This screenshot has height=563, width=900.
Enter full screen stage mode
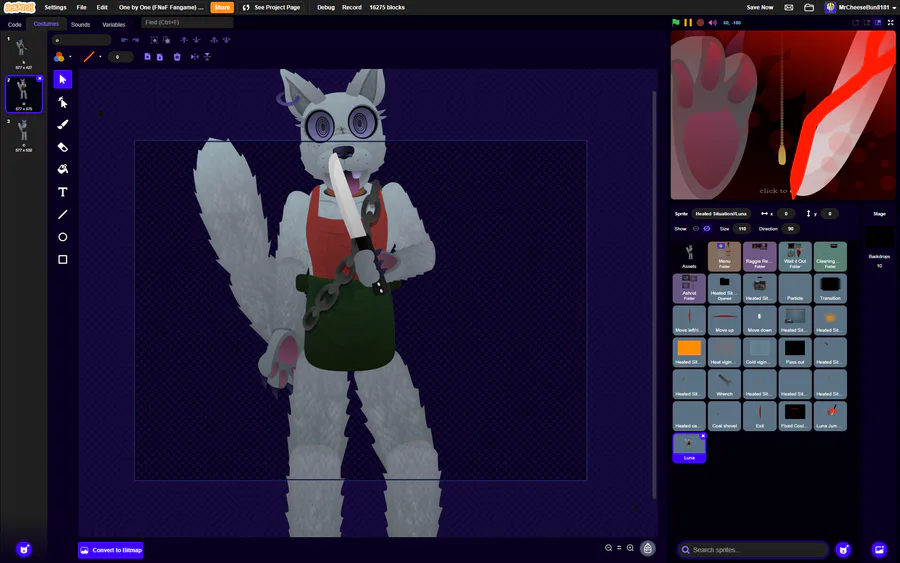click(890, 22)
